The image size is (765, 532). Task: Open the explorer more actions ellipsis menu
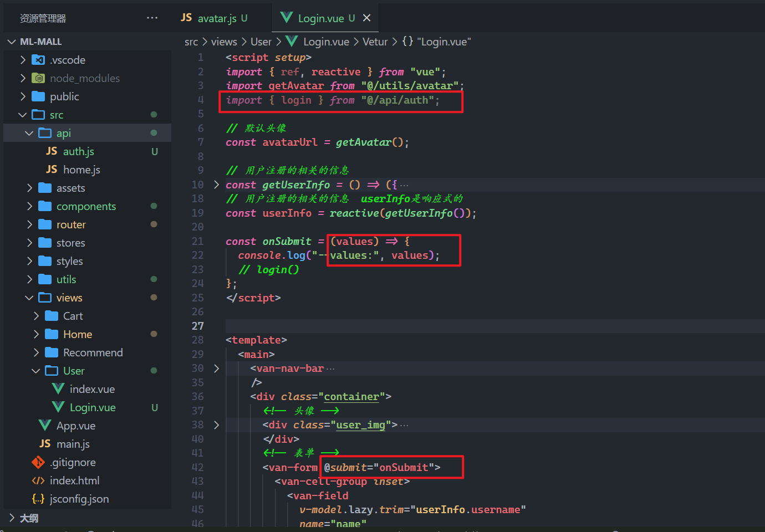click(x=152, y=18)
